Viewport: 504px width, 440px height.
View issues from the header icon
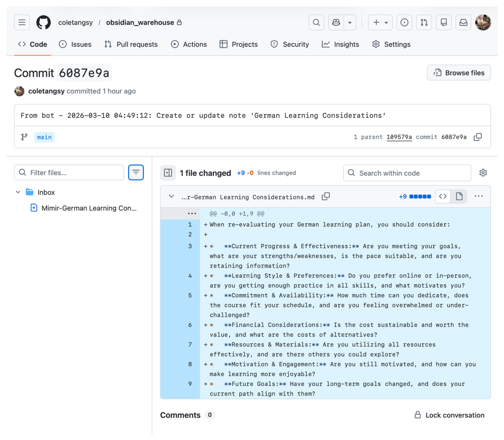click(404, 23)
